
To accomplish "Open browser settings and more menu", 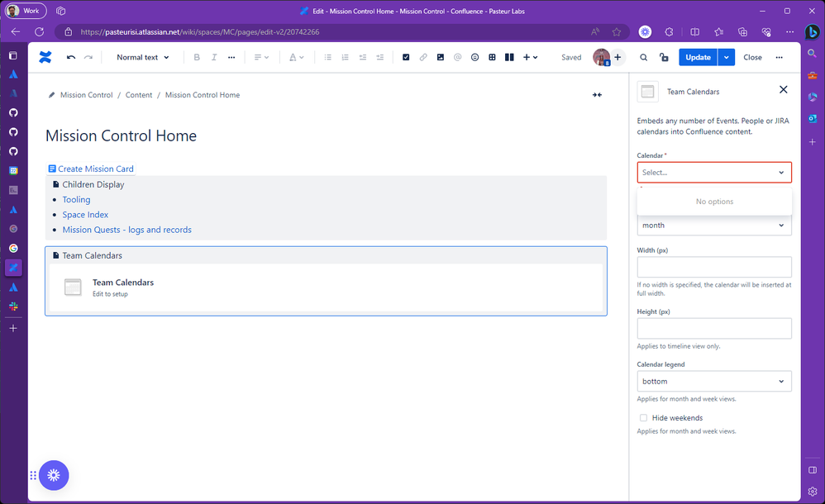I will click(789, 32).
